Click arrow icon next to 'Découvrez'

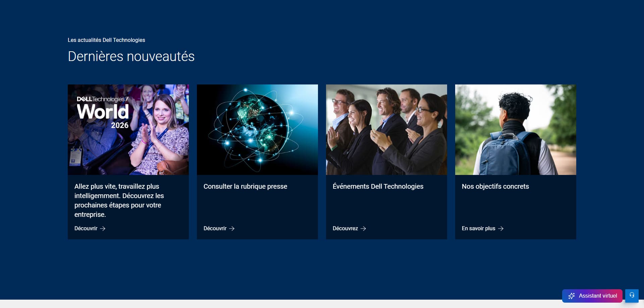coord(363,229)
